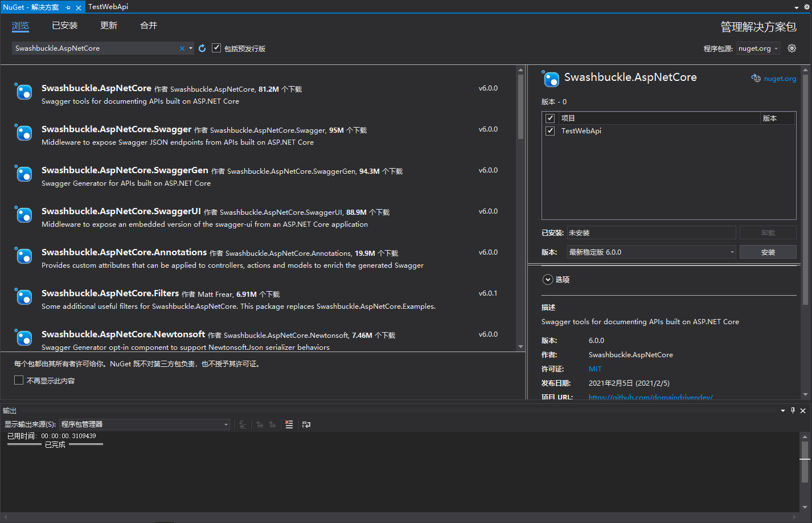Pin the NuGet solution tab
This screenshot has height=523, width=812.
(x=68, y=7)
